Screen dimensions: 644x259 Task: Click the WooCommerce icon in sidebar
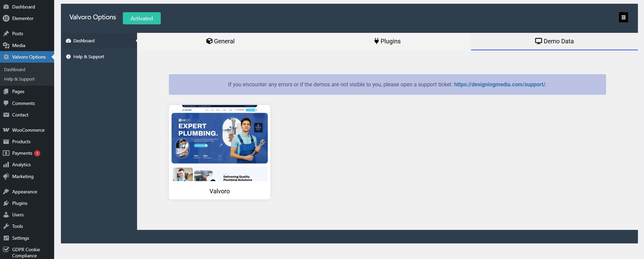(x=6, y=130)
